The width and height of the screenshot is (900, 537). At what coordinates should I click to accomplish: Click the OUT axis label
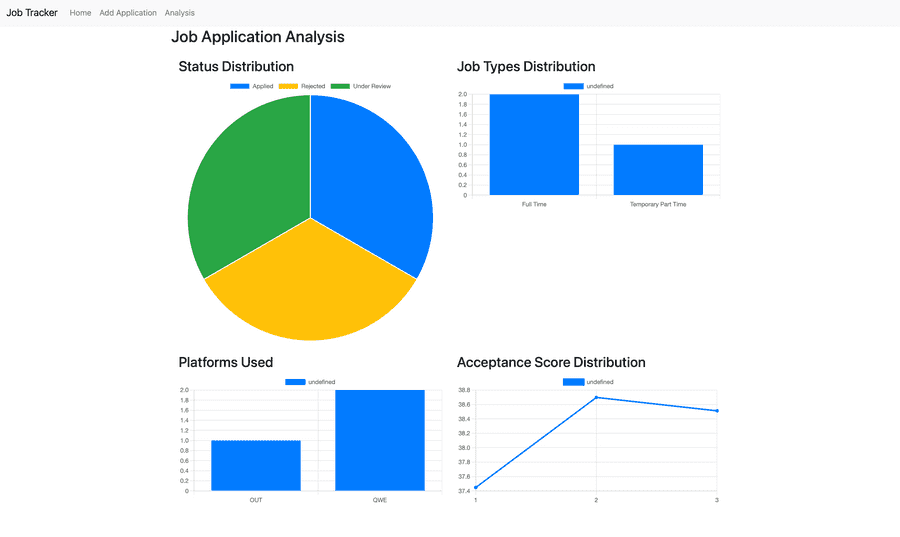tap(256, 500)
